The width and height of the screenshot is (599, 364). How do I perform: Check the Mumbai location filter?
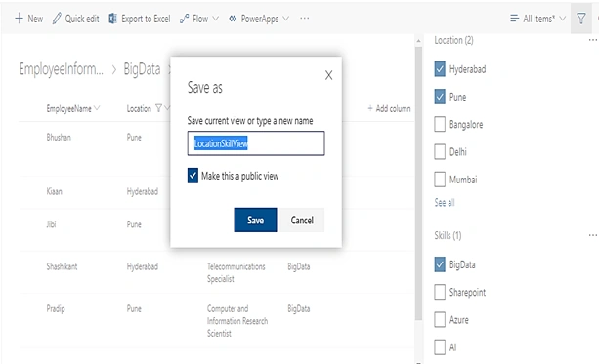tap(440, 179)
